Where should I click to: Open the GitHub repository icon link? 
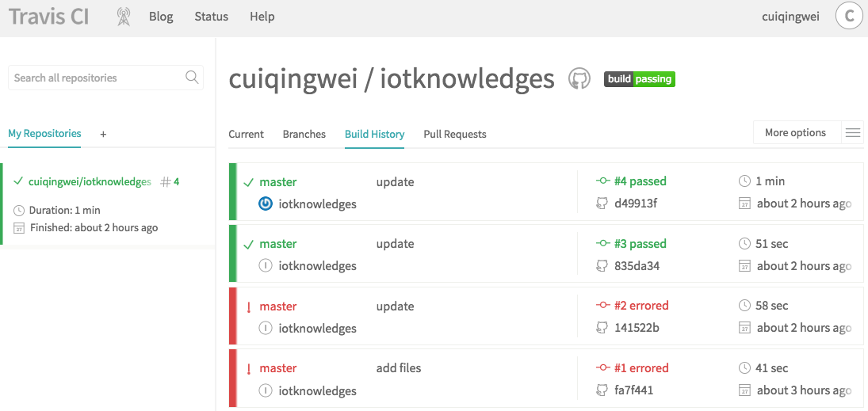pyautogui.click(x=579, y=78)
